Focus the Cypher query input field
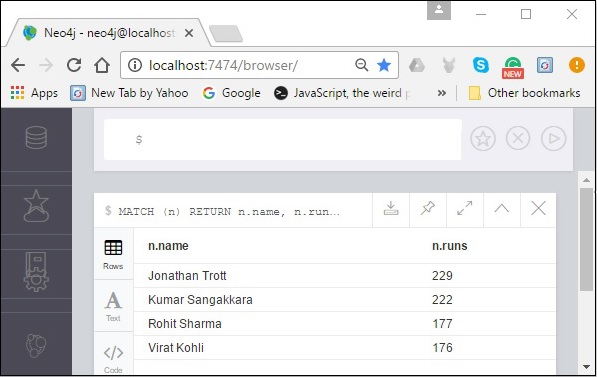Image resolution: width=597 pixels, height=377 pixels. (283, 139)
